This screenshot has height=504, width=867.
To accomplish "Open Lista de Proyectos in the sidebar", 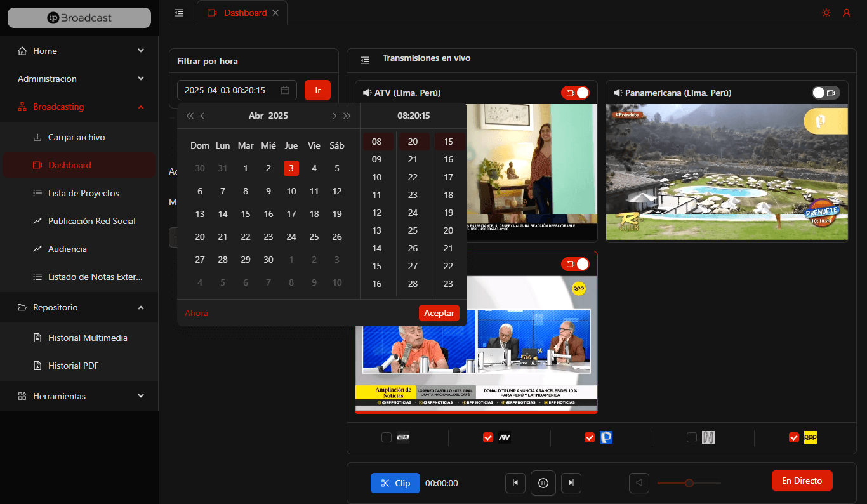I will 89,193.
